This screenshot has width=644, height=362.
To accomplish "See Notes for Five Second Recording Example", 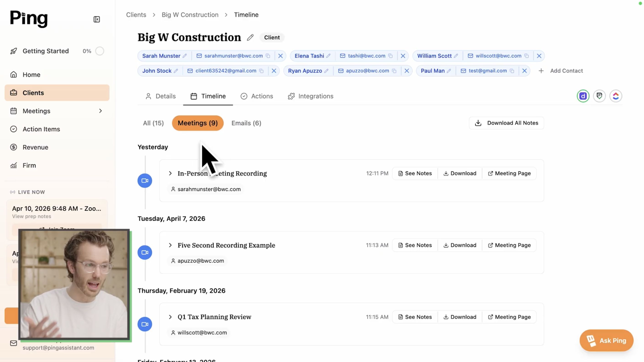I will pos(415,245).
